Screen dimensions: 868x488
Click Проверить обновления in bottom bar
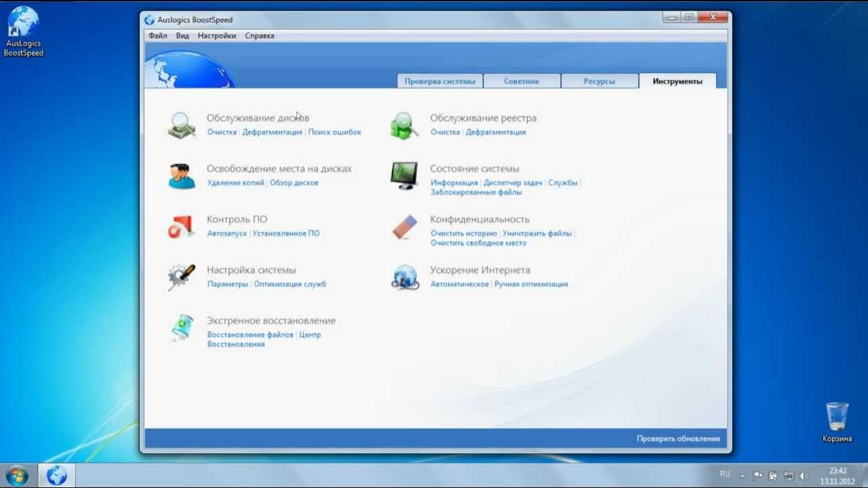[678, 439]
